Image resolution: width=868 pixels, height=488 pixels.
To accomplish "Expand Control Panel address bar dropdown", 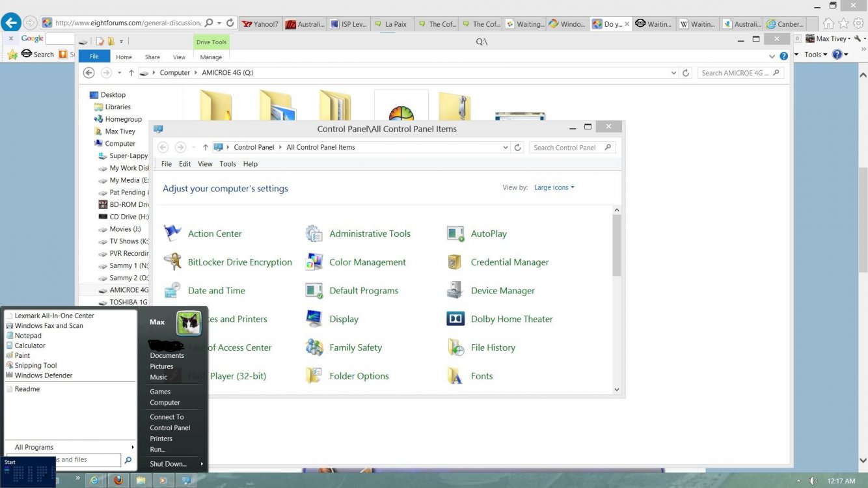I will click(x=506, y=148).
